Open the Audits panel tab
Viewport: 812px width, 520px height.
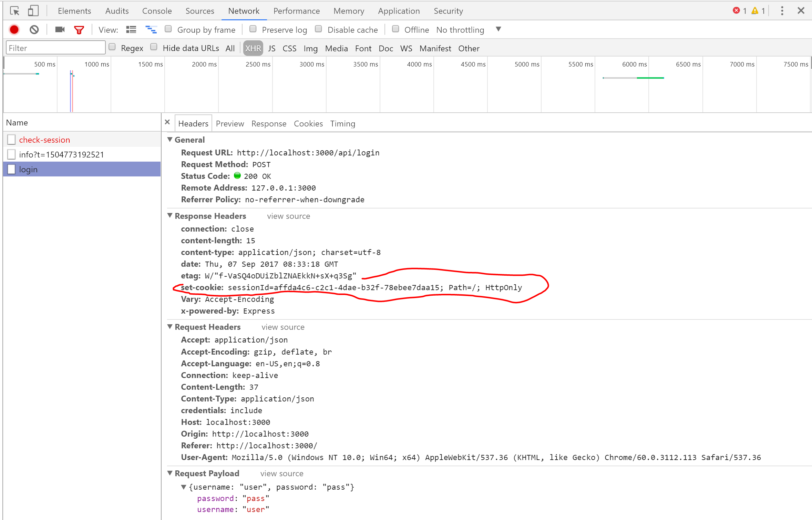117,11
